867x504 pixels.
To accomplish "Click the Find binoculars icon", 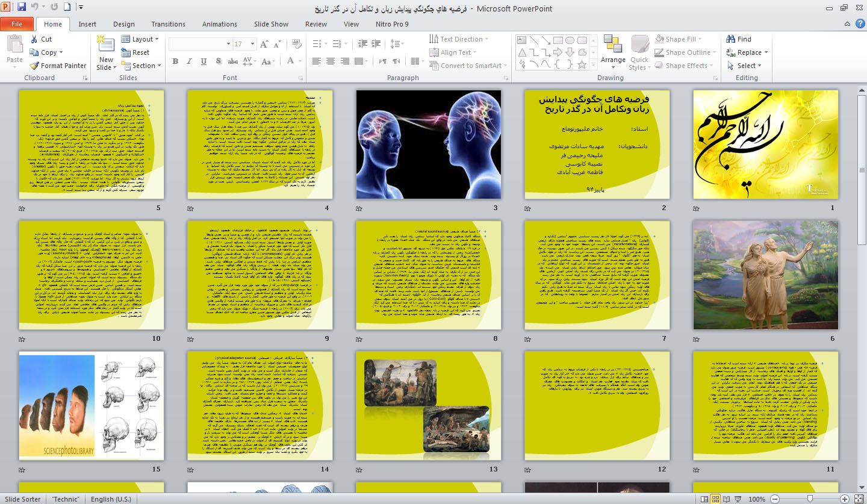I will click(x=731, y=39).
